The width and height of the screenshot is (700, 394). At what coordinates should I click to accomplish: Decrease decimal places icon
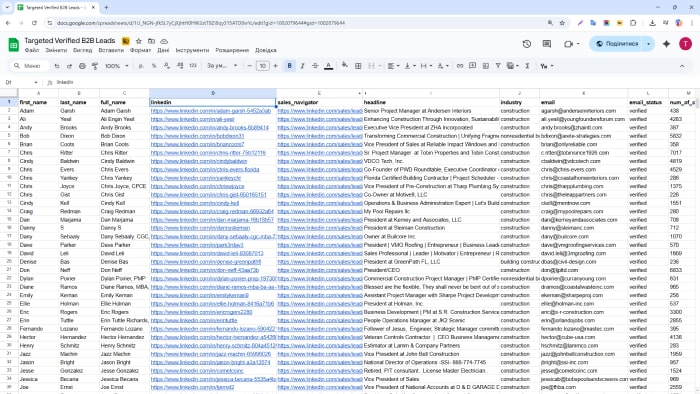(167, 66)
